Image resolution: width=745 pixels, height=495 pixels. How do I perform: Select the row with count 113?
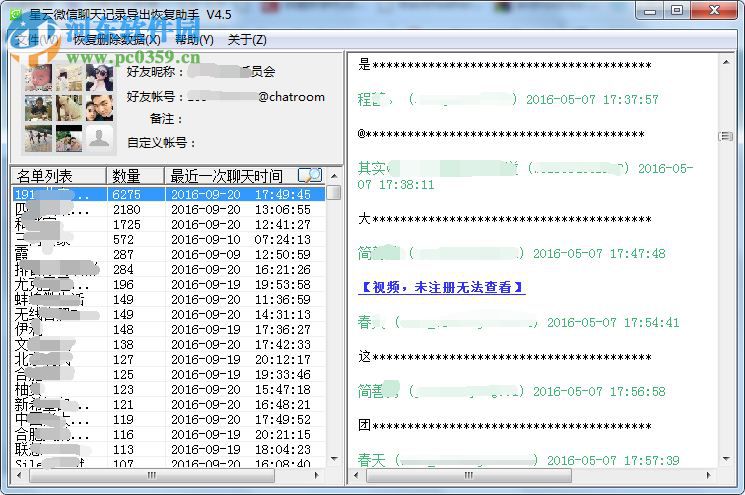pyautogui.click(x=169, y=449)
